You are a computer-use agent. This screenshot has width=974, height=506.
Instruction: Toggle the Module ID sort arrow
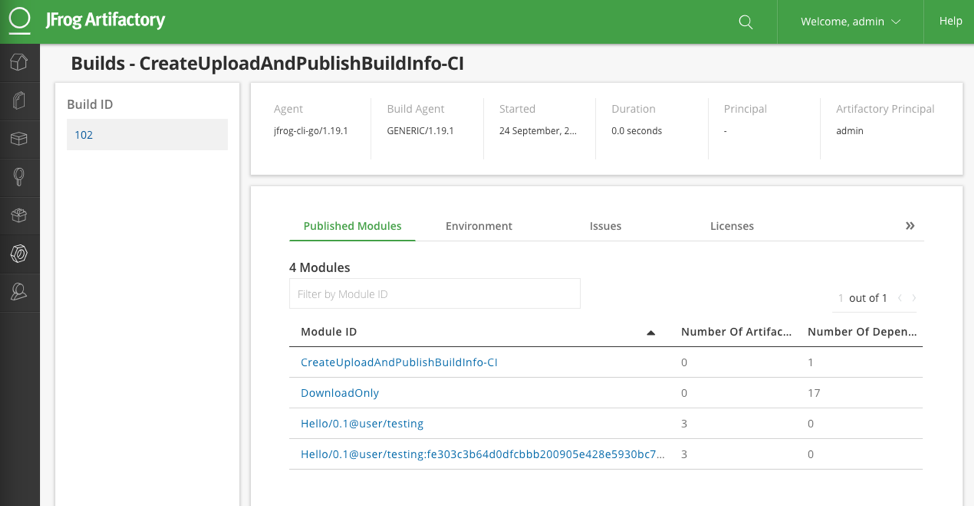click(651, 332)
